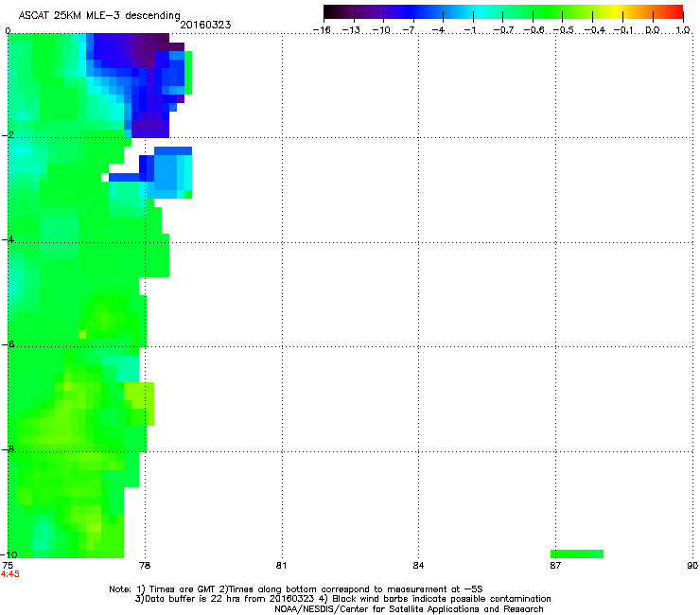Image resolution: width=700 pixels, height=615 pixels.
Task: Click the small green data strip near longitude 87
Action: (x=577, y=553)
